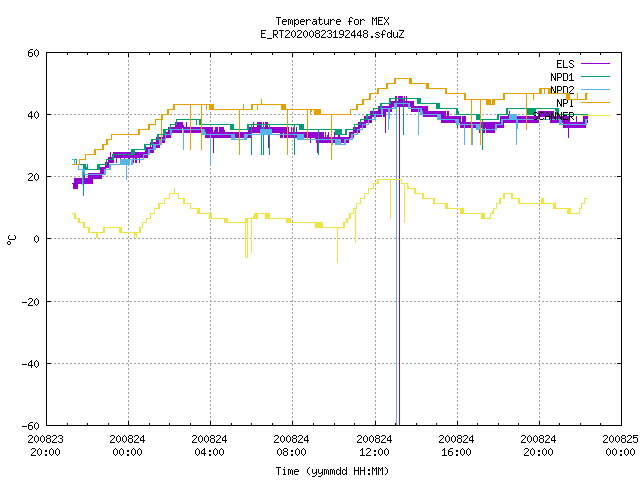
Task: Click the x-axis tick 200824 12:00
Action: pyautogui.click(x=374, y=446)
